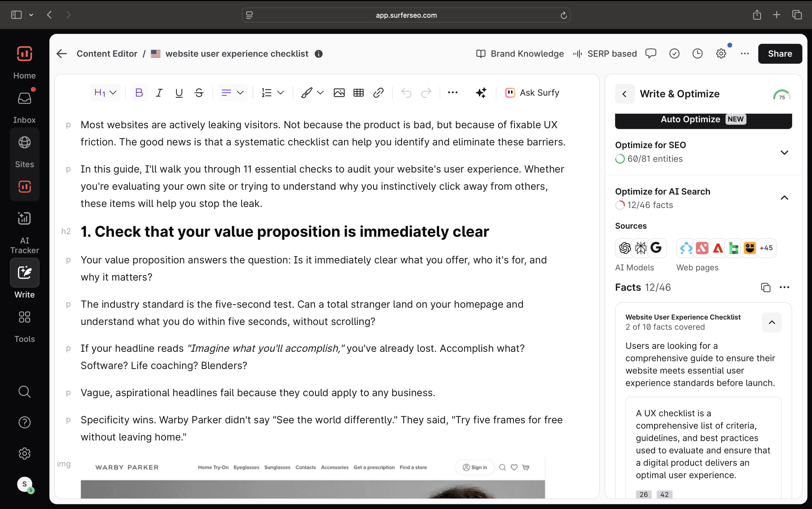Screen dimensions: 812x509
Task: Toggle italic formatting
Action: pyautogui.click(x=159, y=93)
